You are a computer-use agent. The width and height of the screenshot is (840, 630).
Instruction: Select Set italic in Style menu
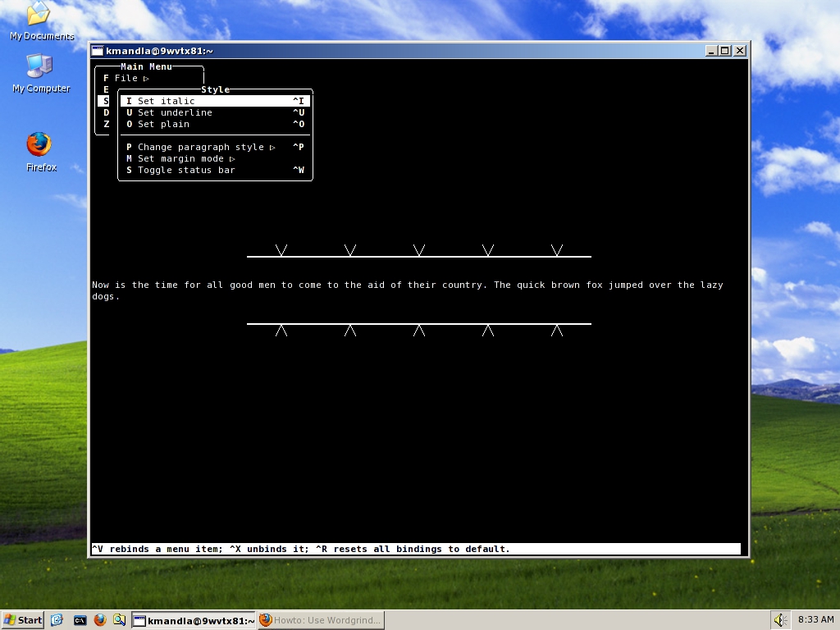(x=215, y=101)
